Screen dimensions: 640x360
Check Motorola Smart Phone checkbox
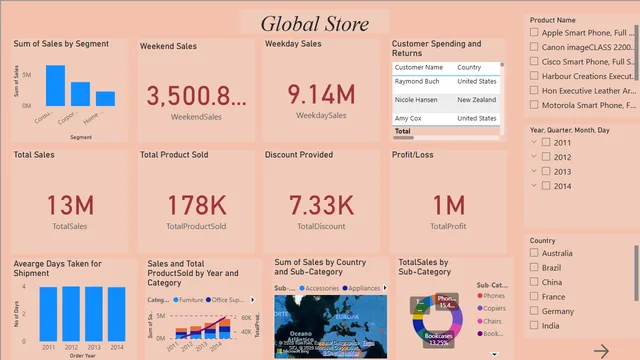(534, 104)
